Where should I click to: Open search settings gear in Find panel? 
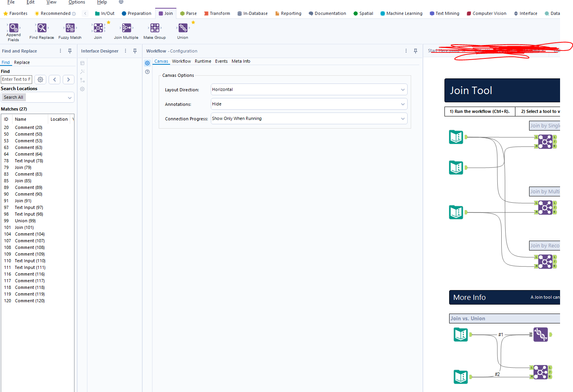coord(40,79)
